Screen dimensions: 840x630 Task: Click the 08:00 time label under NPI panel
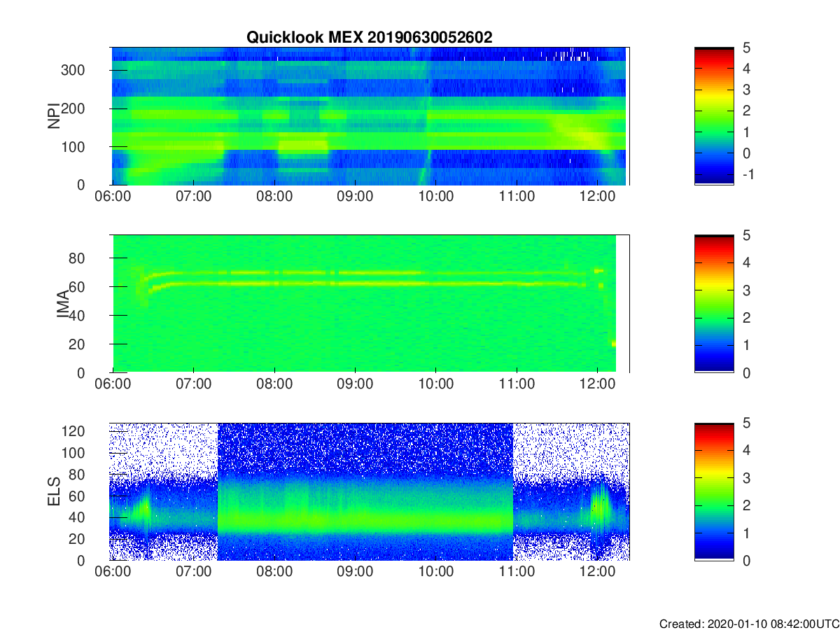274,197
